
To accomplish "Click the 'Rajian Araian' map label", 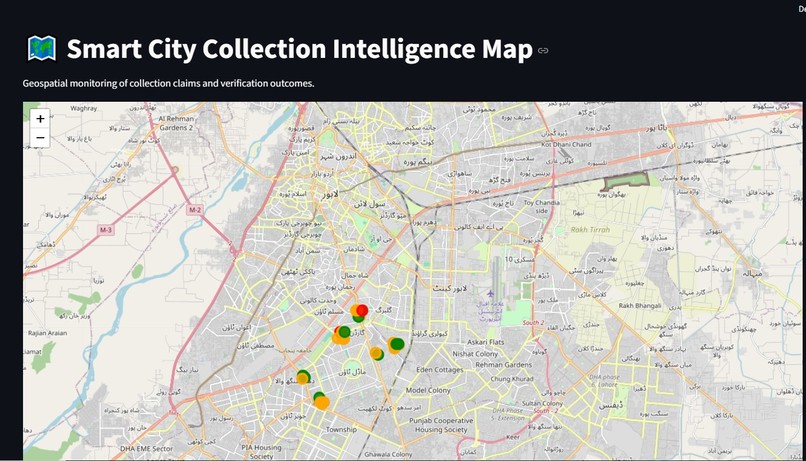I will [x=47, y=333].
